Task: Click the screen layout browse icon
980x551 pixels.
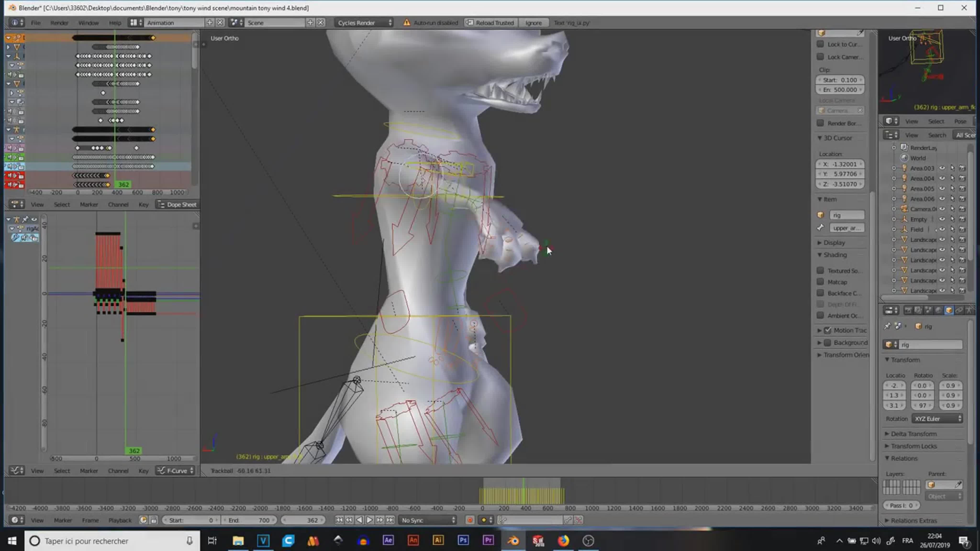Action: (136, 23)
